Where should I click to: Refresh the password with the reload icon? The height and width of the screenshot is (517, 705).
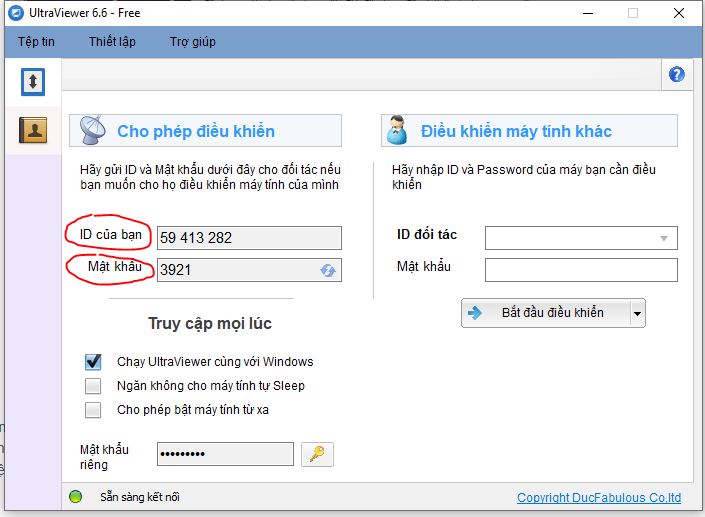pos(327,270)
